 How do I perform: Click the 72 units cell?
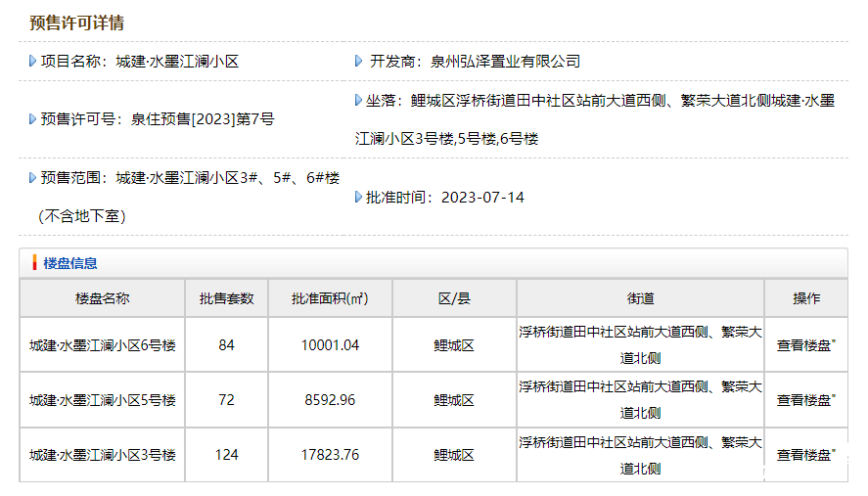click(x=226, y=400)
